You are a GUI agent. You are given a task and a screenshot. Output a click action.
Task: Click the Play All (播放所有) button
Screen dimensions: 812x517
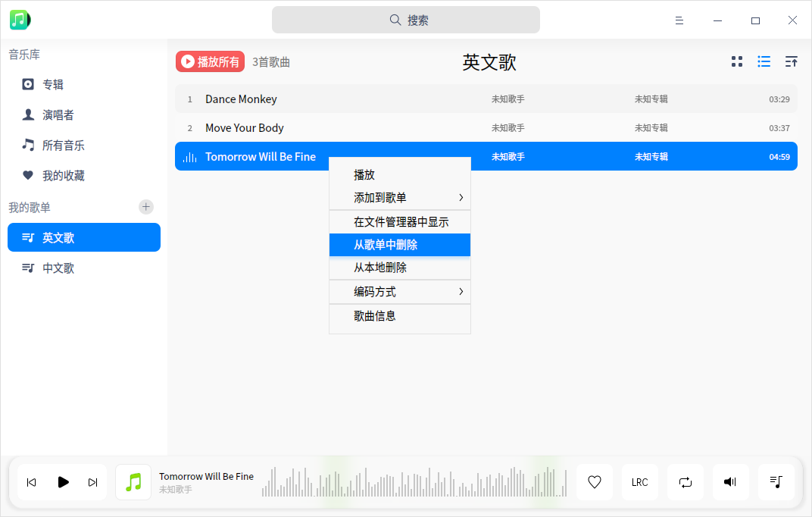click(x=211, y=61)
